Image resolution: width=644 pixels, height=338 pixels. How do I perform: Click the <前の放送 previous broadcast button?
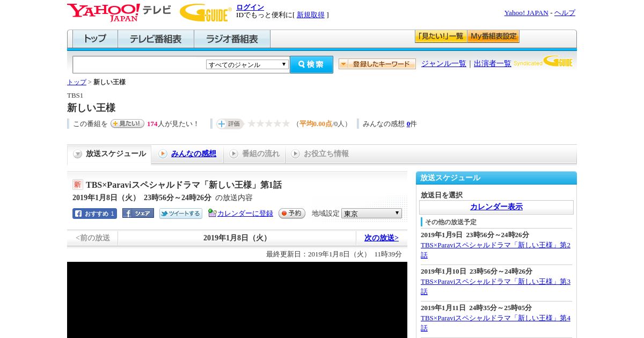pyautogui.click(x=93, y=238)
